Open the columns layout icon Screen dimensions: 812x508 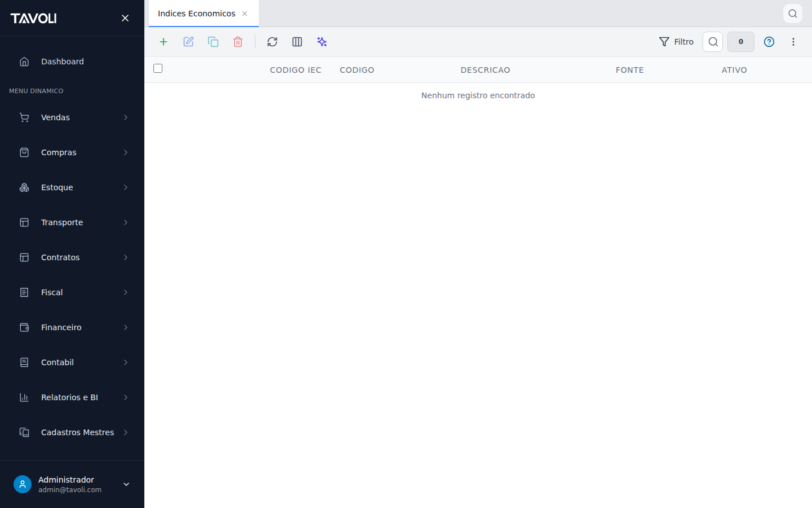(297, 42)
